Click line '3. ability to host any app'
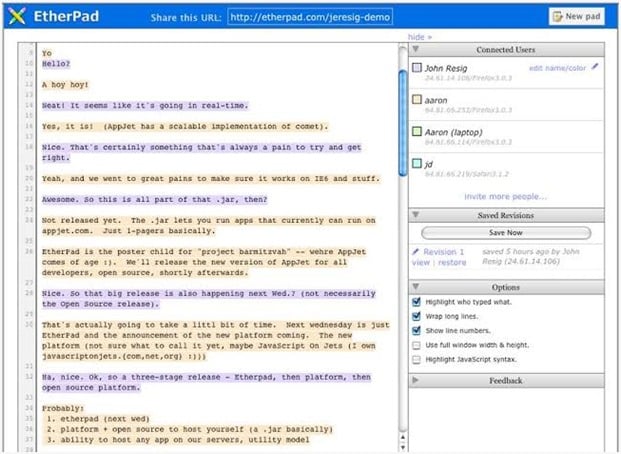This screenshot has height=454, width=621. (x=178, y=440)
